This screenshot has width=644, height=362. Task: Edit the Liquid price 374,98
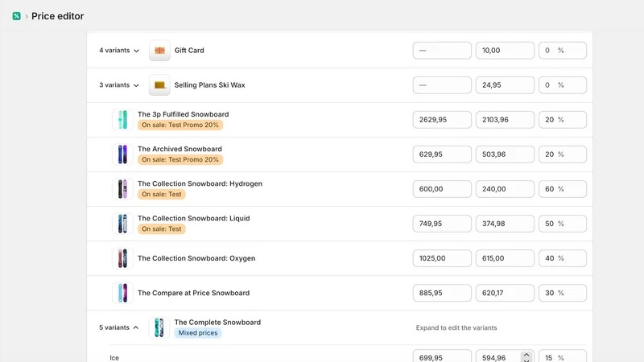tap(505, 224)
